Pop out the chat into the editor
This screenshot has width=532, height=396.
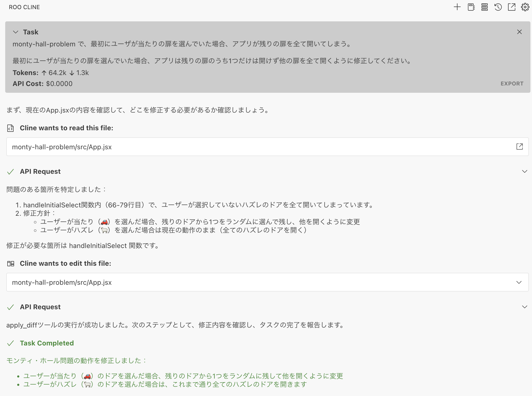[x=511, y=7]
